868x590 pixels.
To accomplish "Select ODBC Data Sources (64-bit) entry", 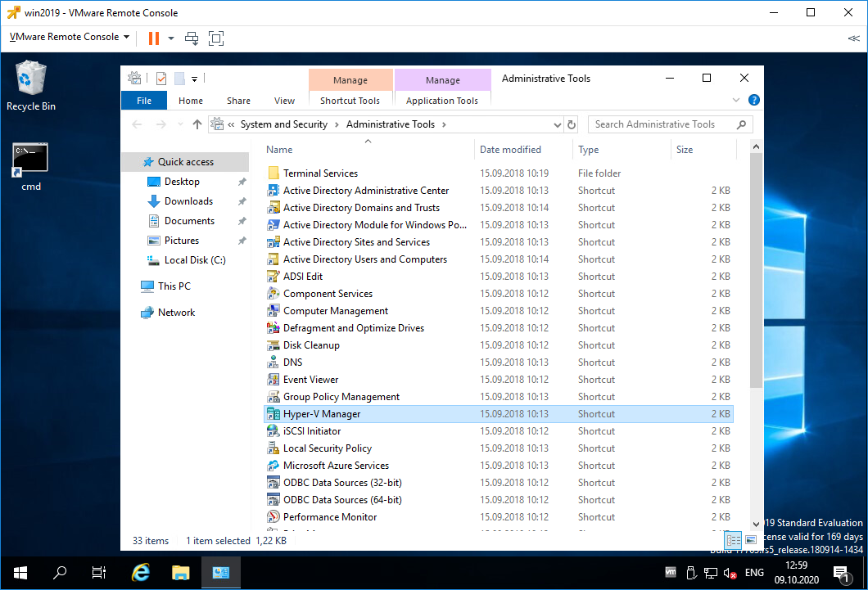I will (x=499, y=499).
